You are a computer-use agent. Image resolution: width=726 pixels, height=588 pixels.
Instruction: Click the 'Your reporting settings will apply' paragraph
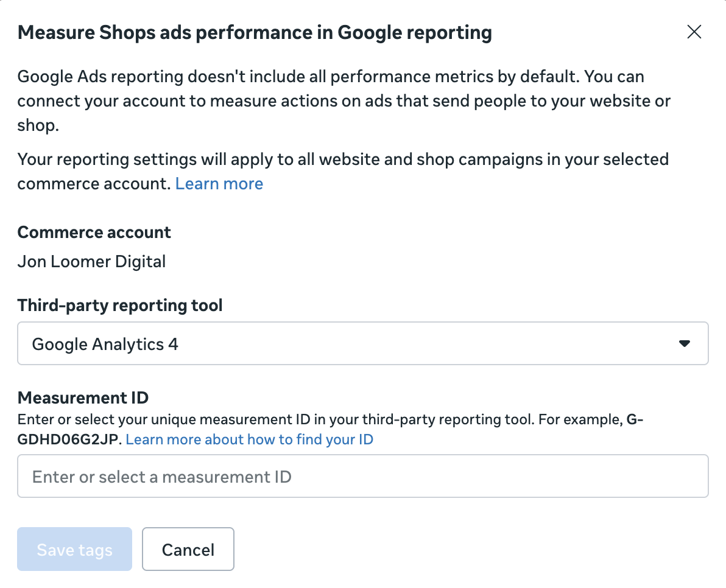(343, 160)
